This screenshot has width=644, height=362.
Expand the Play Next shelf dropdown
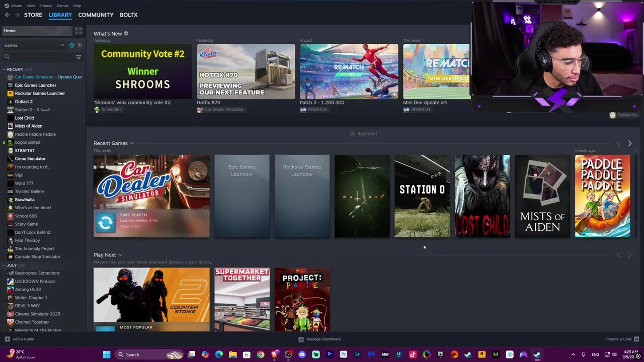pyautogui.click(x=120, y=255)
